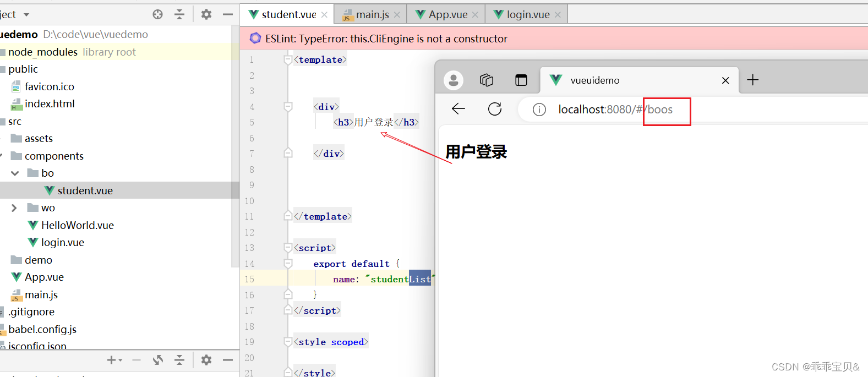Viewport: 868px width, 377px height.
Task: Expand the wo folder chevron
Action: pos(14,207)
